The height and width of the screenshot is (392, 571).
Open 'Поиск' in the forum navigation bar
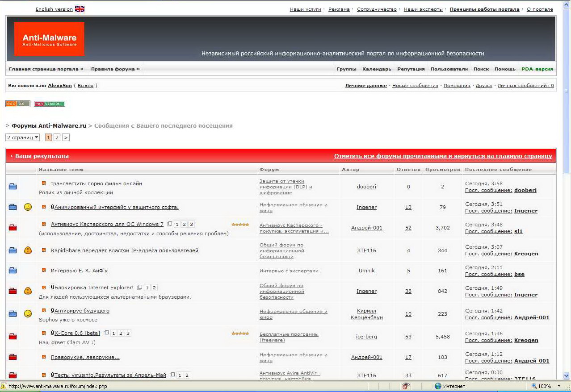click(x=481, y=69)
